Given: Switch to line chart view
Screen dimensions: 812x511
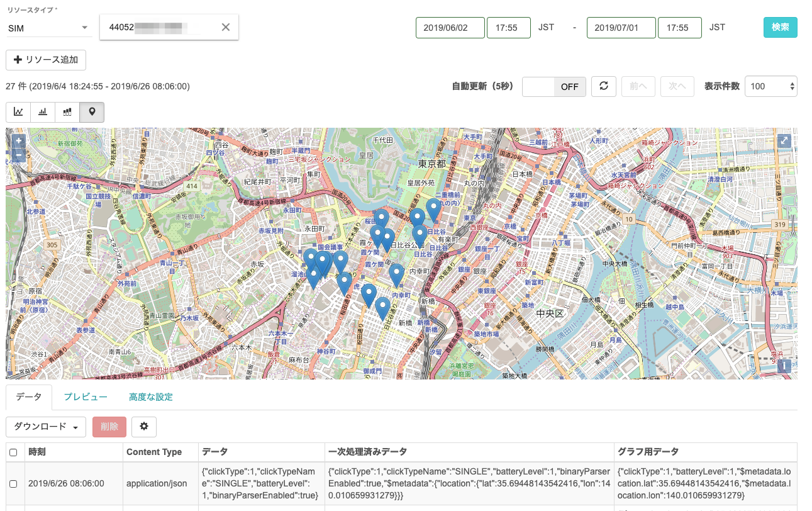Looking at the screenshot, I should (18, 112).
